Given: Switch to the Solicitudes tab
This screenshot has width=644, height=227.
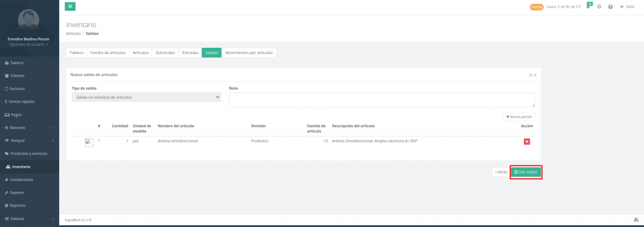Looking at the screenshot, I should tap(165, 53).
